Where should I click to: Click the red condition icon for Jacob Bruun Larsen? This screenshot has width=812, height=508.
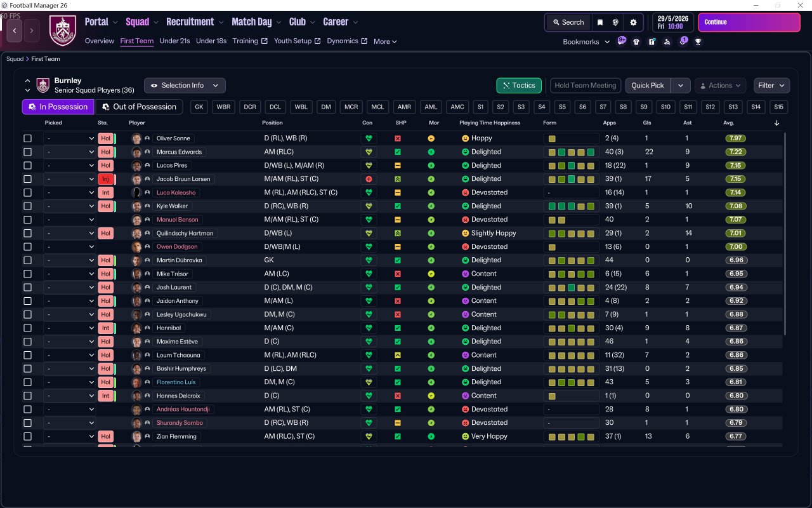click(x=368, y=179)
